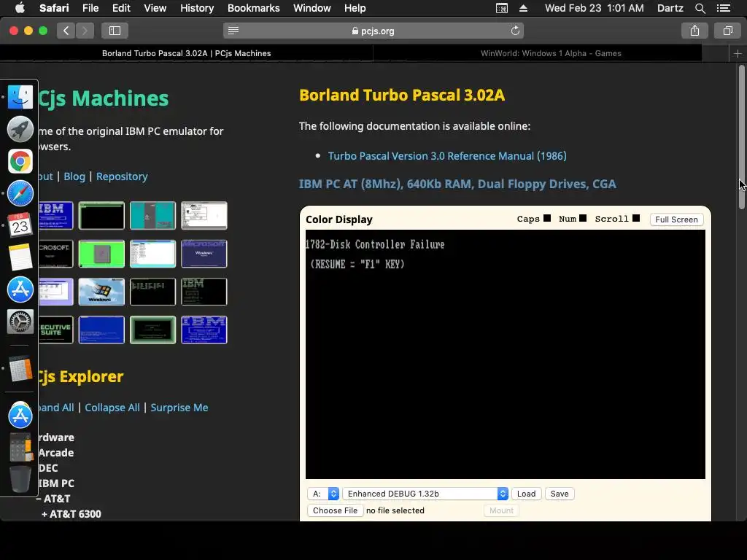Image resolution: width=747 pixels, height=560 pixels.
Task: Open Safari compass icon in dock
Action: point(20,194)
